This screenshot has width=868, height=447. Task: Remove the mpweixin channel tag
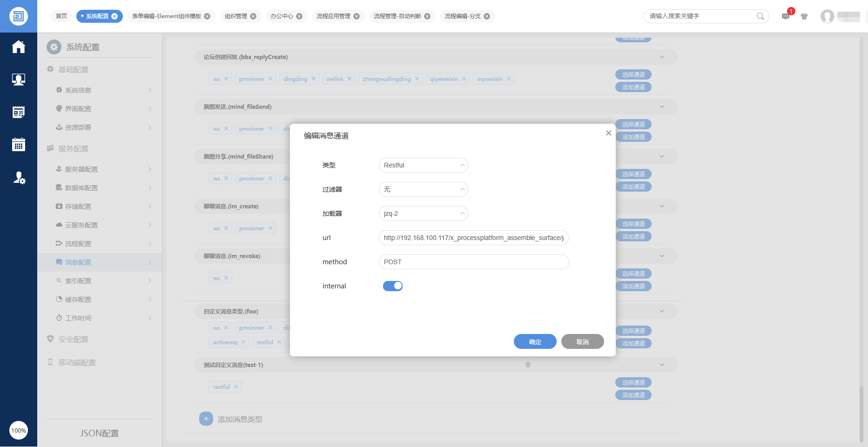click(509, 79)
